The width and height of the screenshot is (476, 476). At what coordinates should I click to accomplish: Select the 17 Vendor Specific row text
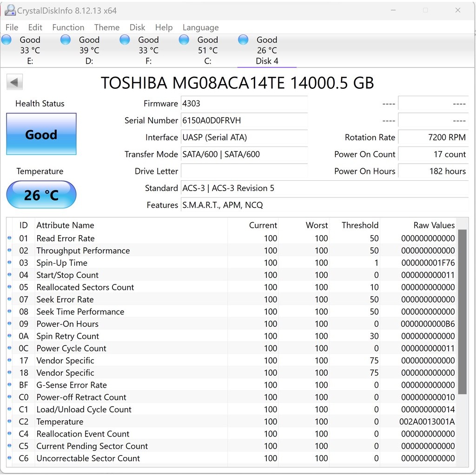tap(65, 360)
